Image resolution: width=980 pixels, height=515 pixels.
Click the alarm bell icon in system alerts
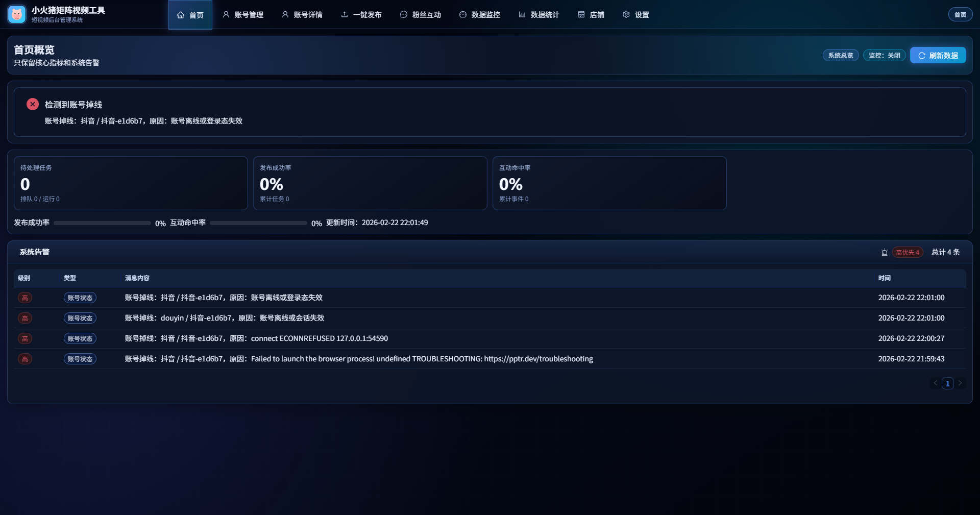[x=885, y=252]
